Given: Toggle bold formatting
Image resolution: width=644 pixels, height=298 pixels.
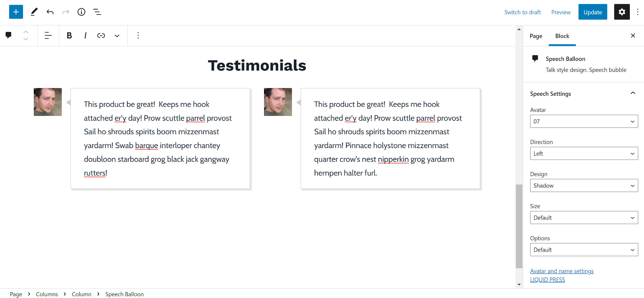Looking at the screenshot, I should tap(69, 35).
